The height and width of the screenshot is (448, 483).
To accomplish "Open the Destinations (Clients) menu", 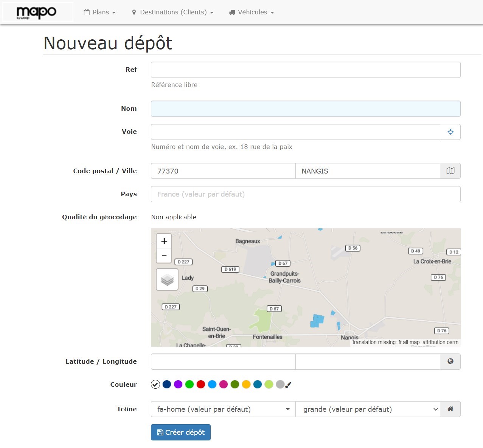I will pyautogui.click(x=173, y=12).
